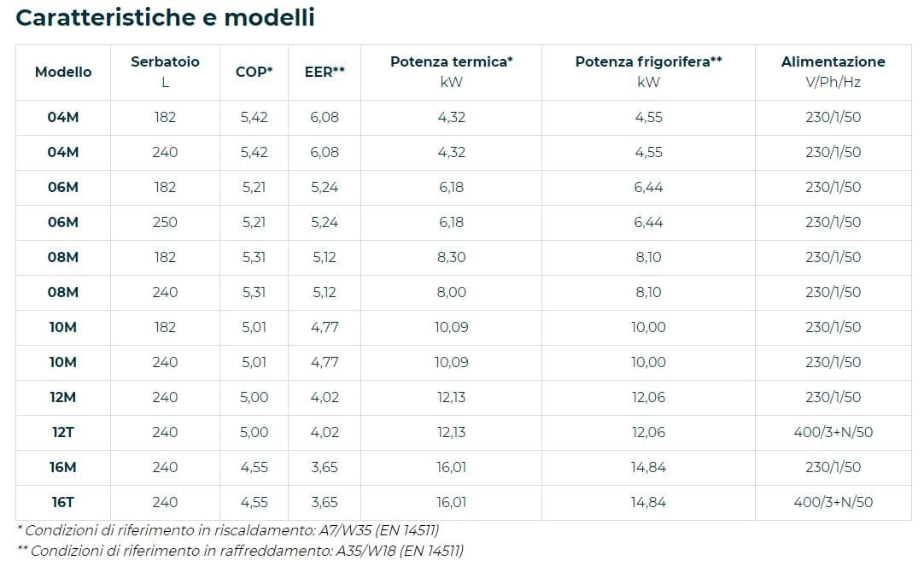Select the Modello column header
The image size is (924, 578).
(x=63, y=73)
